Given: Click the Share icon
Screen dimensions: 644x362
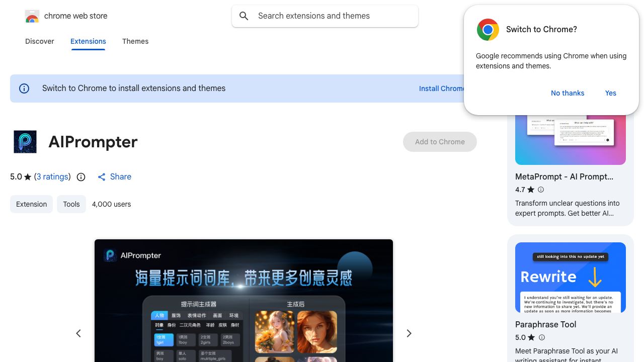Looking at the screenshot, I should [x=102, y=177].
